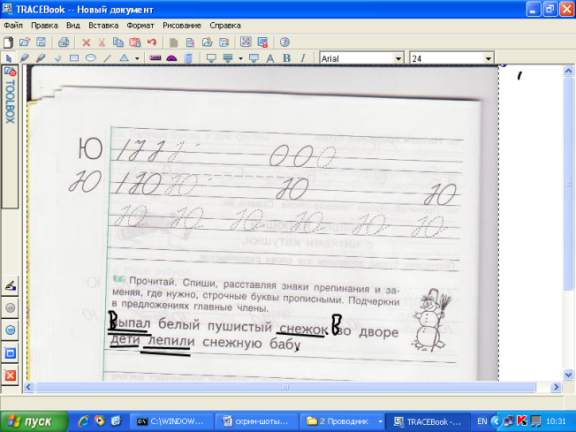This screenshot has width=576, height=432.
Task: Toggle Italic text formatting
Action: [x=303, y=58]
